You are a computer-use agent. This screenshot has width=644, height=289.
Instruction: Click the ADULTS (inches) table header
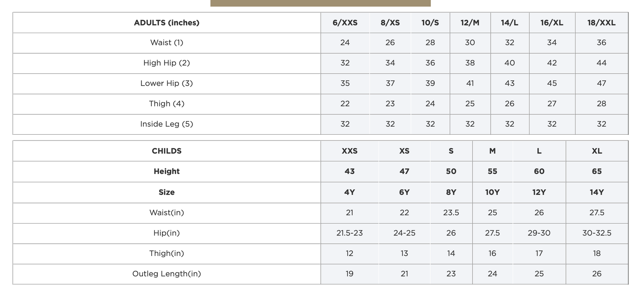tap(166, 23)
